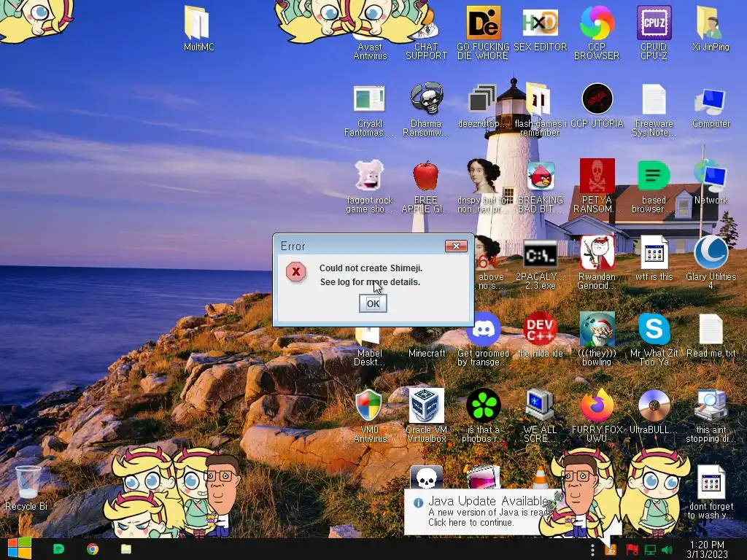This screenshot has width=747, height=560.
Task: Select the Computer desktop icon
Action: [711, 101]
